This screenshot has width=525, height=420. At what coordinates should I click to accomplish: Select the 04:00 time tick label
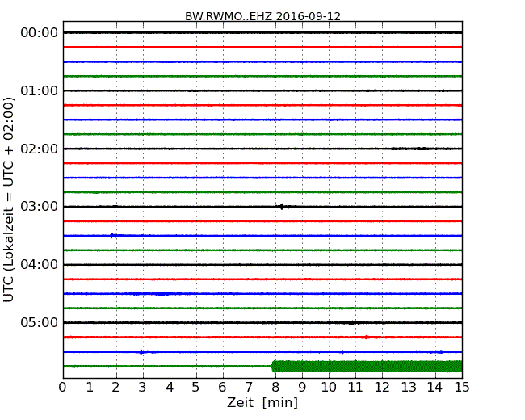40,265
